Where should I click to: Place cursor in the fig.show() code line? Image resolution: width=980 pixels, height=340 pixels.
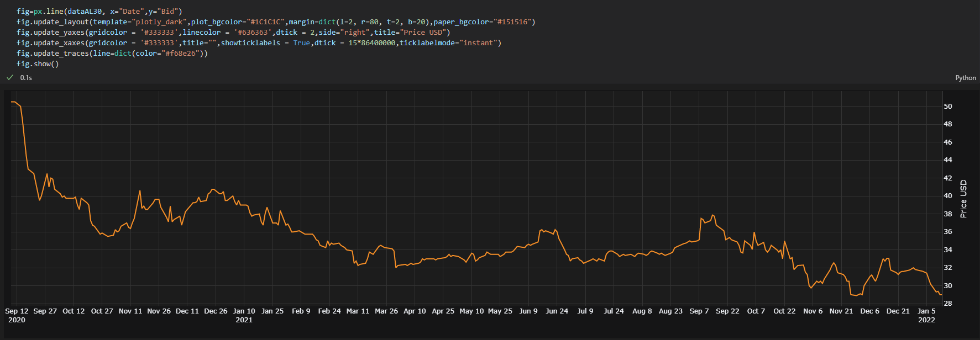(38, 63)
